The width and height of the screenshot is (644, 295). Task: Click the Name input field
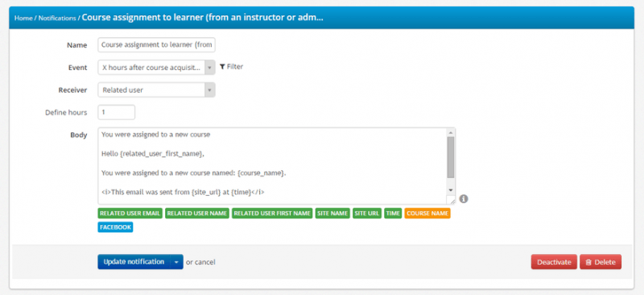156,45
